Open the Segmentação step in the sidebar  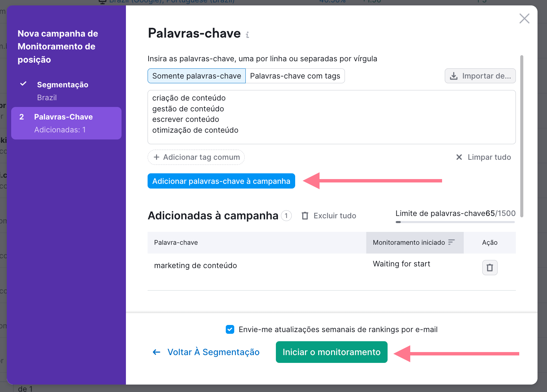(x=63, y=85)
